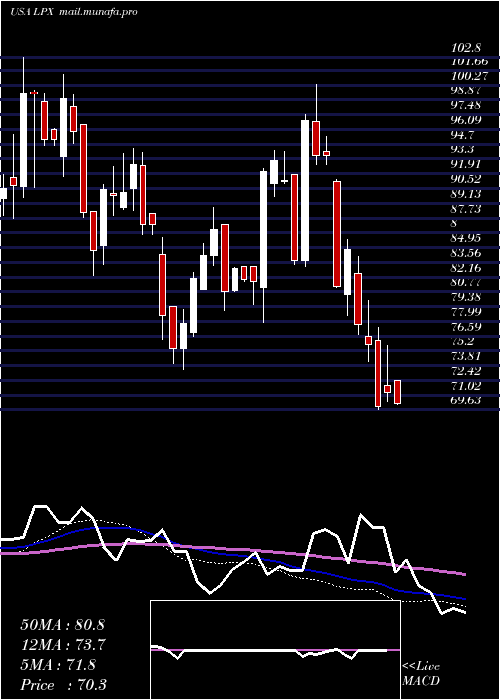Click the USA LPX mail.munafa.pro title text

74,12
